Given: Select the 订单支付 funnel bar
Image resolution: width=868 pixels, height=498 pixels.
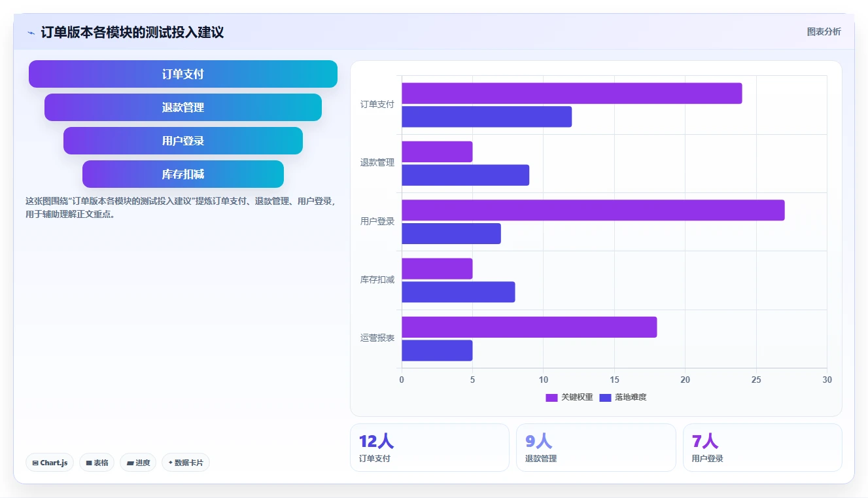Looking at the screenshot, I should [183, 74].
